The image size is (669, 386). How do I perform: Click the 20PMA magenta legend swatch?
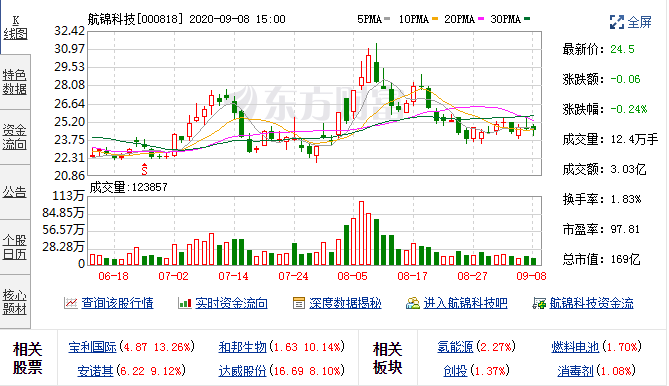click(481, 19)
